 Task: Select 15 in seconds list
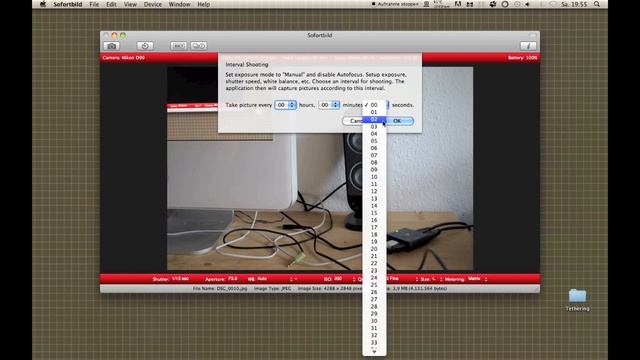click(x=374, y=213)
